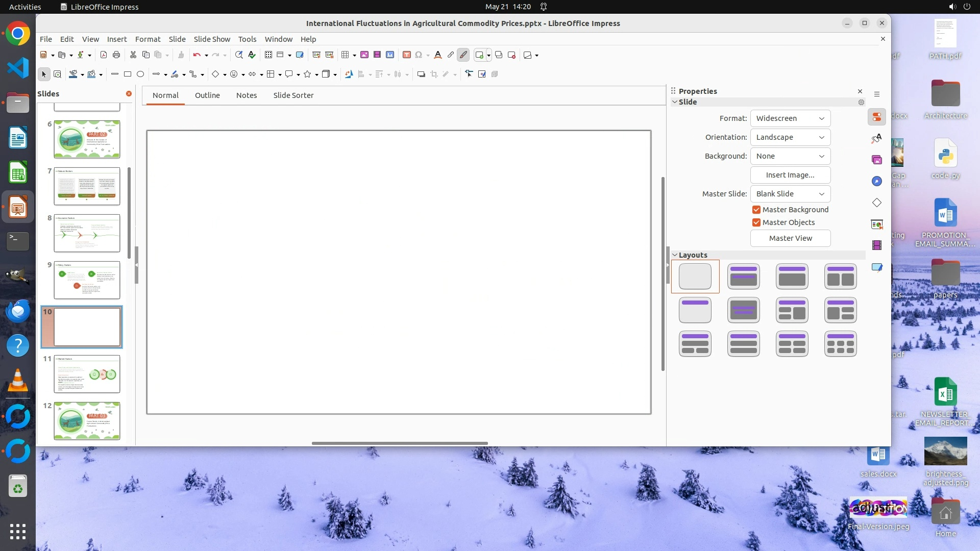
Task: Open the Master Slide dropdown
Action: click(x=790, y=194)
